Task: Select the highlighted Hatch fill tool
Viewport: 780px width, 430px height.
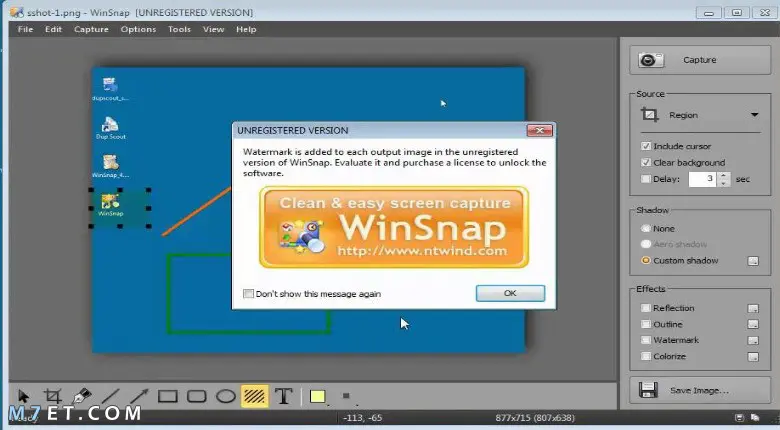Action: click(255, 397)
